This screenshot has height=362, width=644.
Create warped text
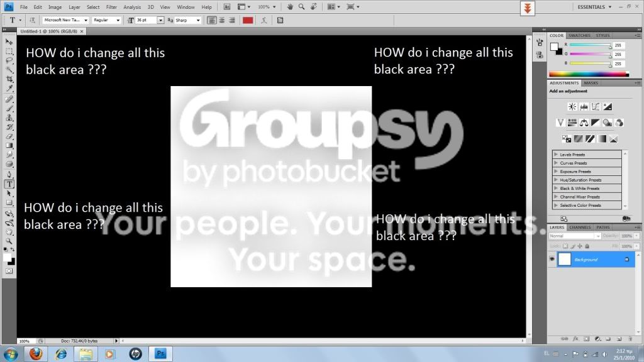264,20
